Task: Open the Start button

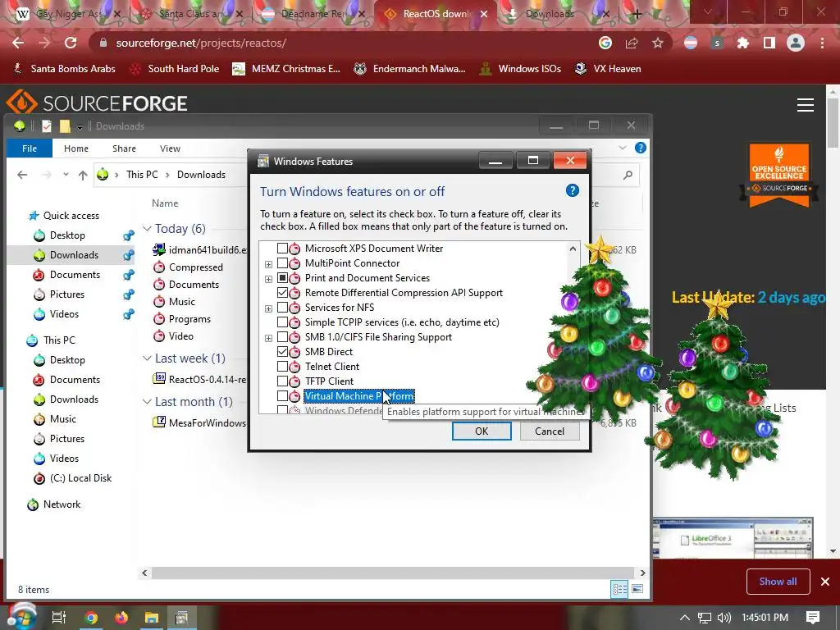Action: click(21, 617)
